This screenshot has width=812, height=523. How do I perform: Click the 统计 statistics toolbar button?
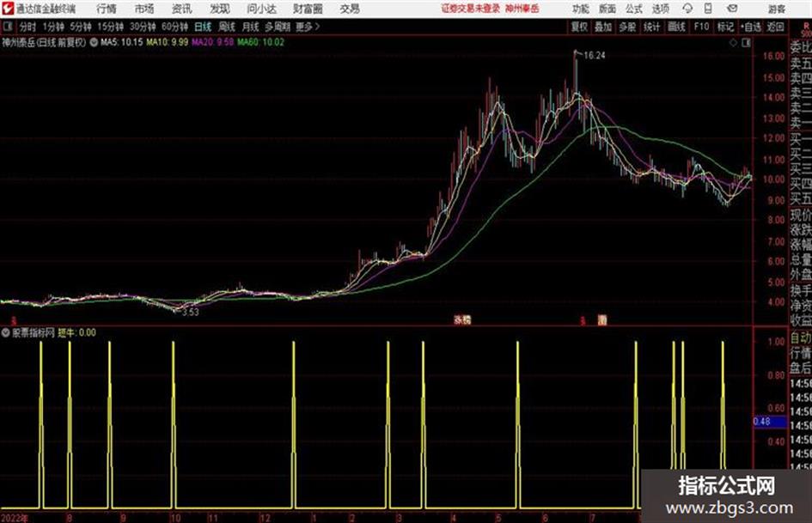coord(651,27)
